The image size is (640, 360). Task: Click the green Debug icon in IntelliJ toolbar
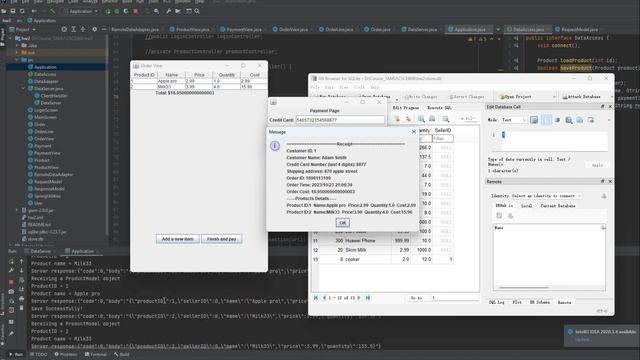(x=117, y=11)
